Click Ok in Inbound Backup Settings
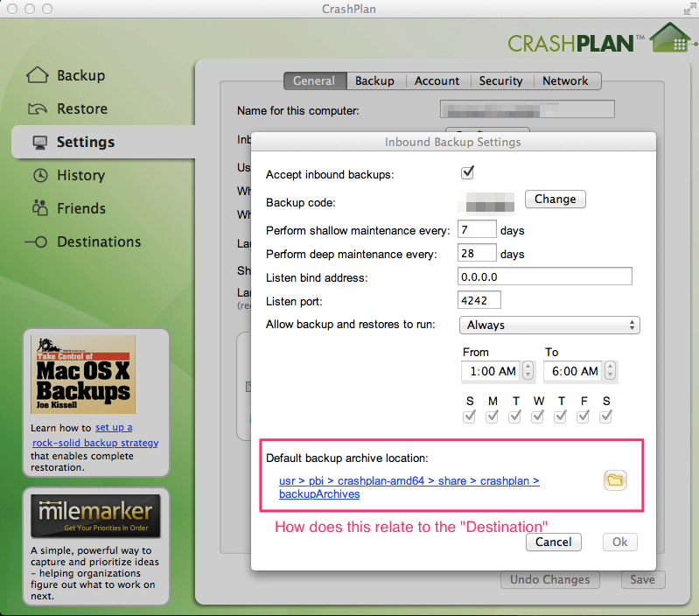 click(x=619, y=542)
